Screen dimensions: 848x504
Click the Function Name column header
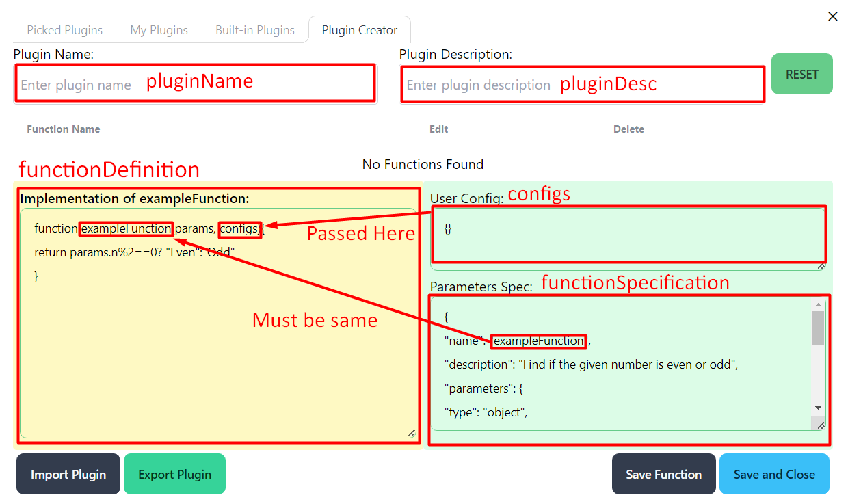coord(63,129)
